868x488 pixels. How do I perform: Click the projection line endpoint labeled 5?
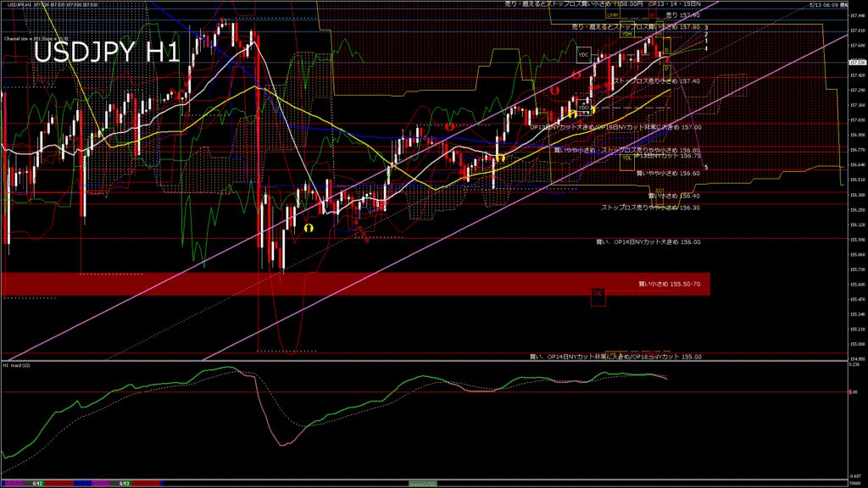pyautogui.click(x=706, y=167)
